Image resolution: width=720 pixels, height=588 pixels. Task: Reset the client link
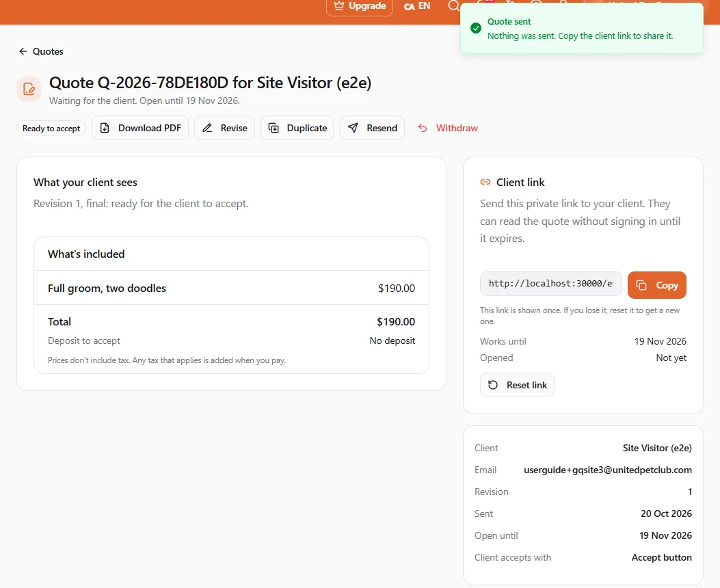click(x=517, y=385)
